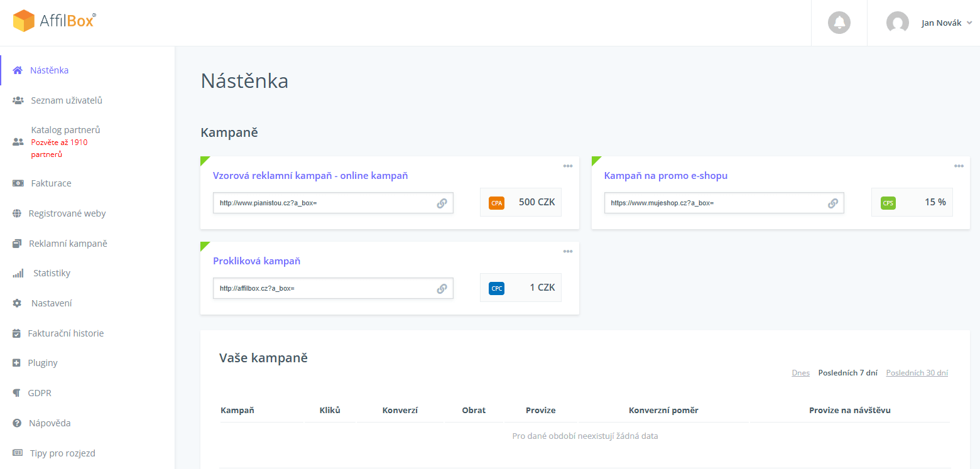Open Katalog partnerů sidebar item

coord(65,130)
